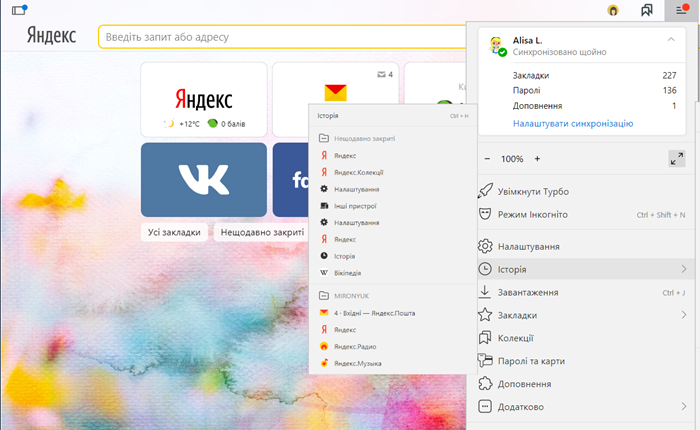
Task: Open Яндекс.Радио history entry
Action: [393, 347]
